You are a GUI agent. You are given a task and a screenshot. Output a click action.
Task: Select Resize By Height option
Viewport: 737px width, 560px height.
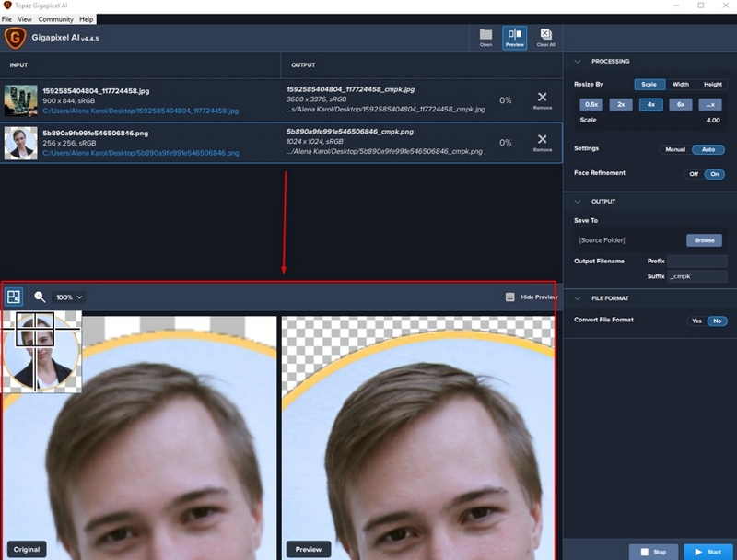tap(712, 85)
